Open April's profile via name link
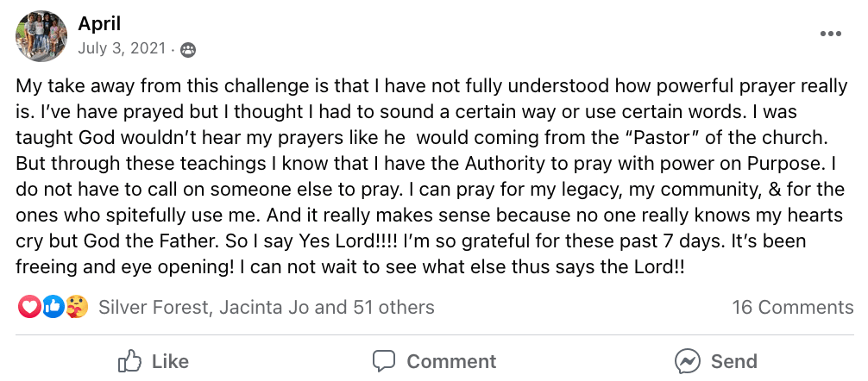This screenshot has height=381, width=868. click(x=97, y=22)
